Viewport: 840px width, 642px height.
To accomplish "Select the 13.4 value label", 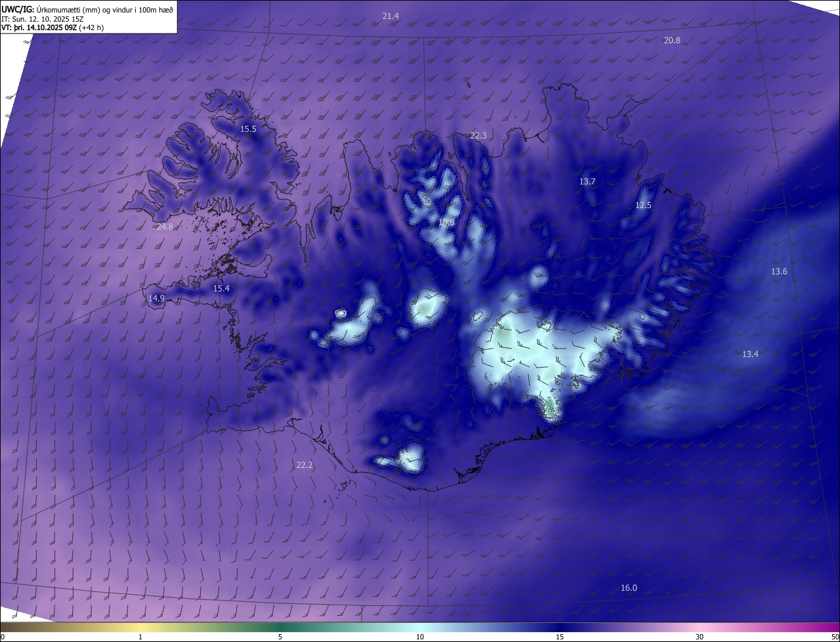I will (750, 354).
